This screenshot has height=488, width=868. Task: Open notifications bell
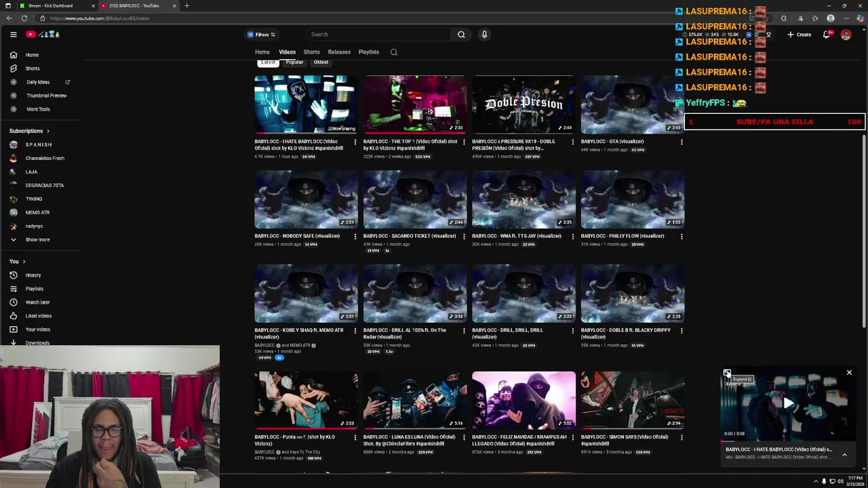pyautogui.click(x=827, y=35)
